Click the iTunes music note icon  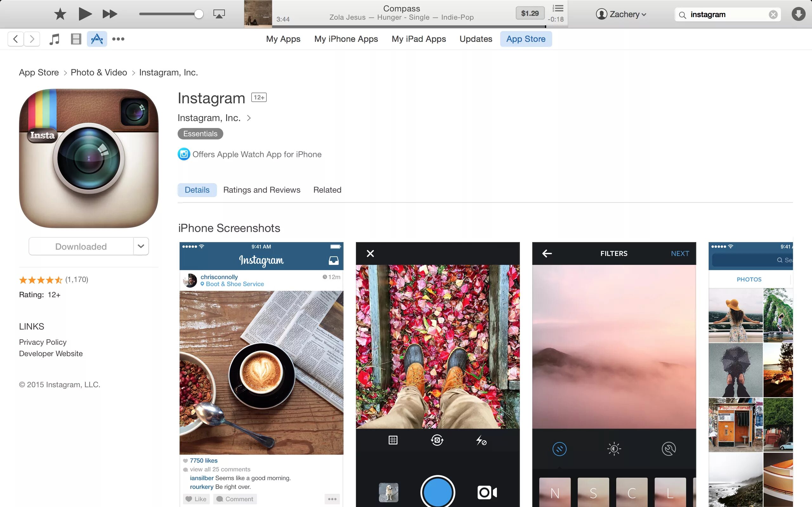coord(54,39)
